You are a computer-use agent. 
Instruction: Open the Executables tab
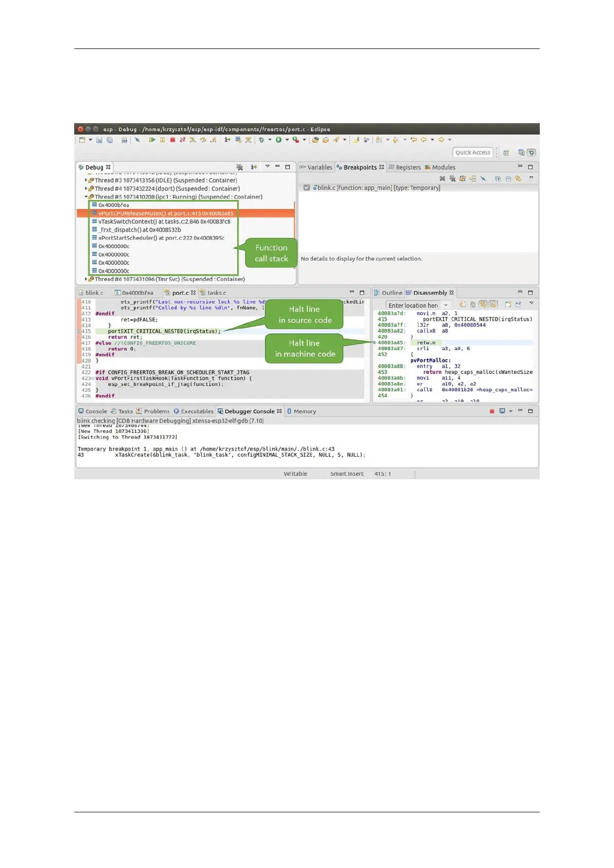coord(193,411)
